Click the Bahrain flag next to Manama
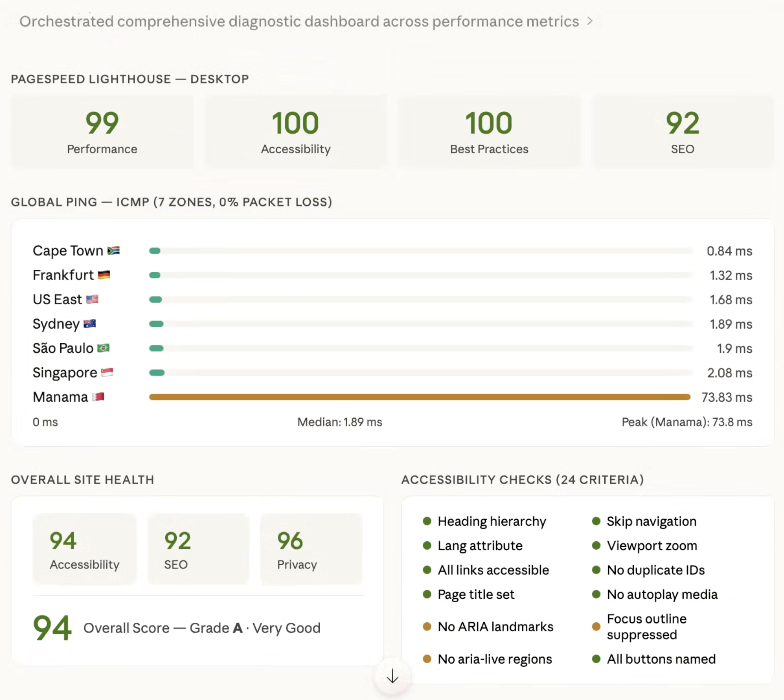The image size is (784, 700). 98,397
